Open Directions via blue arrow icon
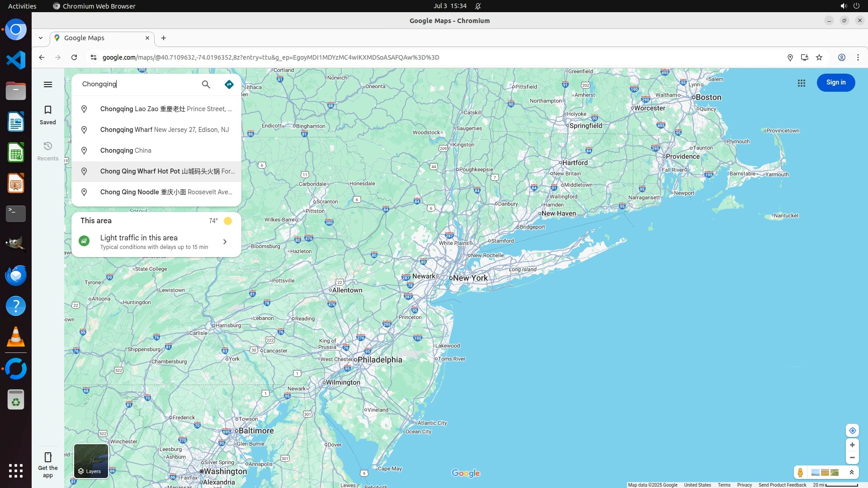 tap(229, 84)
